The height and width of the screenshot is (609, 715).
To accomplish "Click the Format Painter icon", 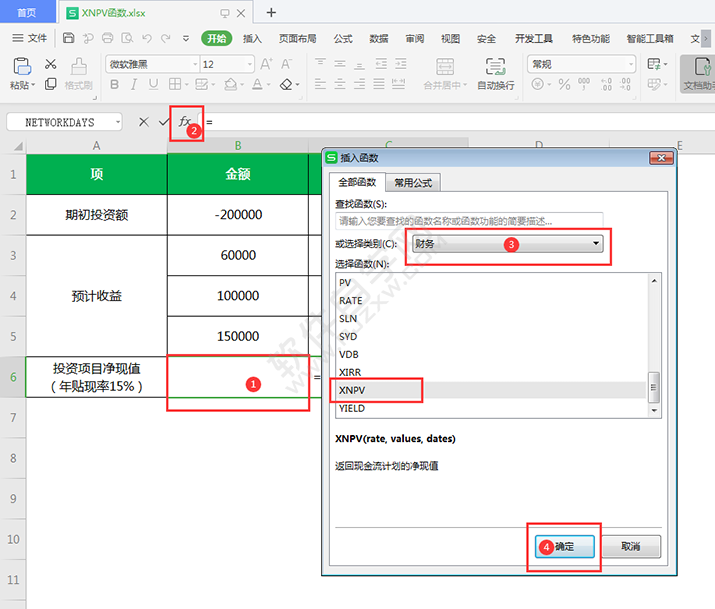I will click(79, 67).
